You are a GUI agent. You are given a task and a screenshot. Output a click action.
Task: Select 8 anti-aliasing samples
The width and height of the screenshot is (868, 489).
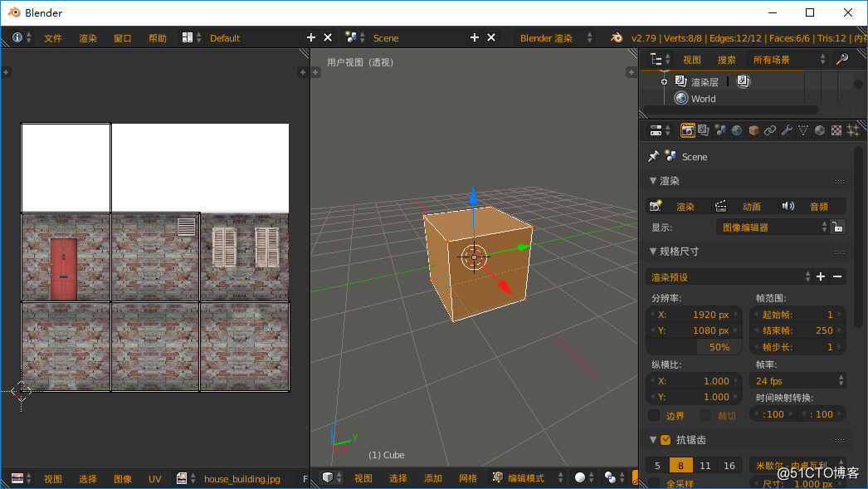click(x=681, y=465)
